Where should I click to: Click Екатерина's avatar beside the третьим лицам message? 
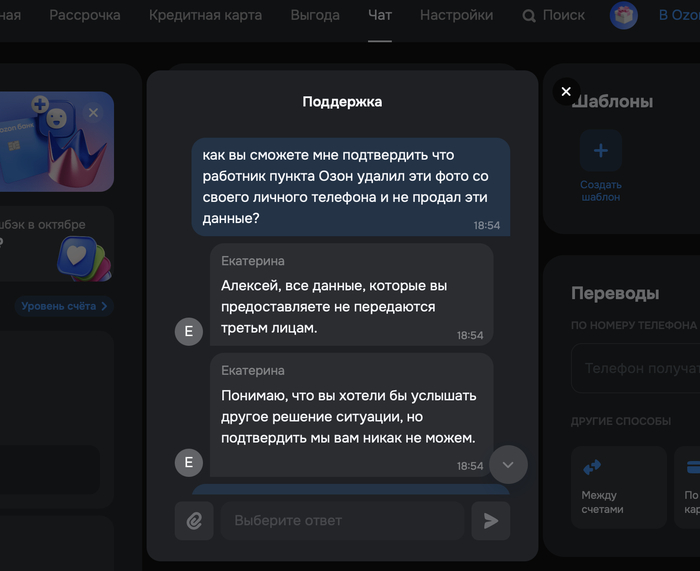tap(188, 331)
